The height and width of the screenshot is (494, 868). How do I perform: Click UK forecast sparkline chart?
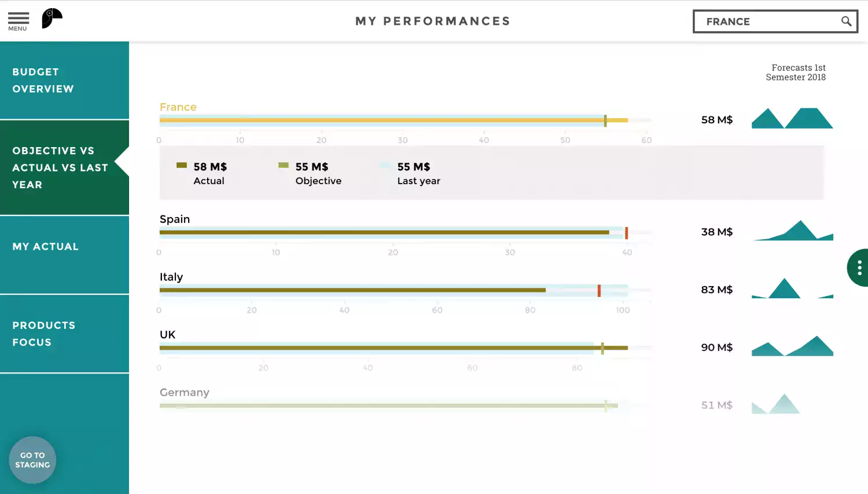tap(792, 346)
